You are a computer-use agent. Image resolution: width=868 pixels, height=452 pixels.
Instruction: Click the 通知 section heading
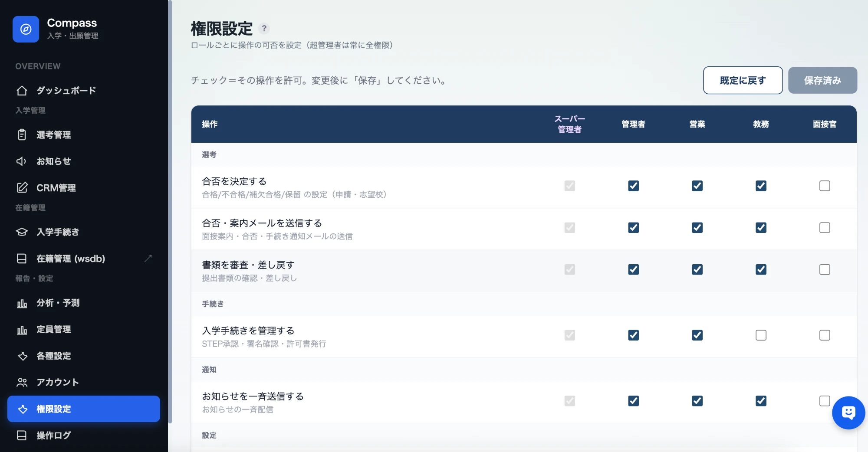(209, 370)
